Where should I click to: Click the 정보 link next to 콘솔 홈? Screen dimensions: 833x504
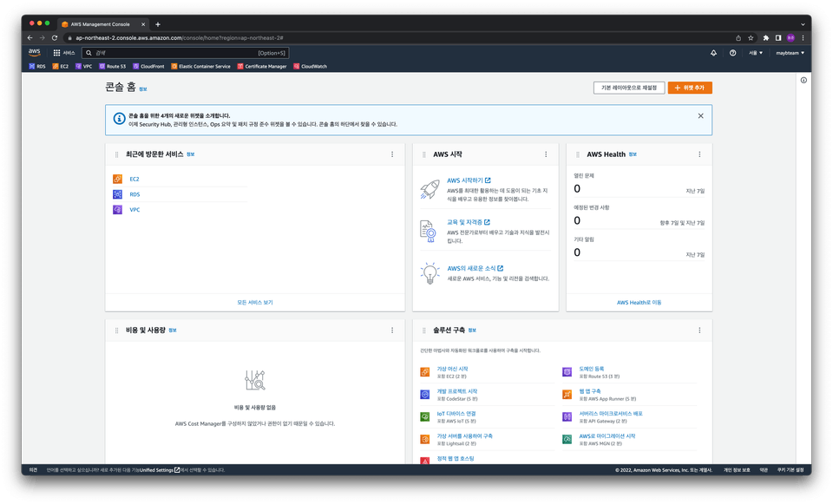point(143,89)
